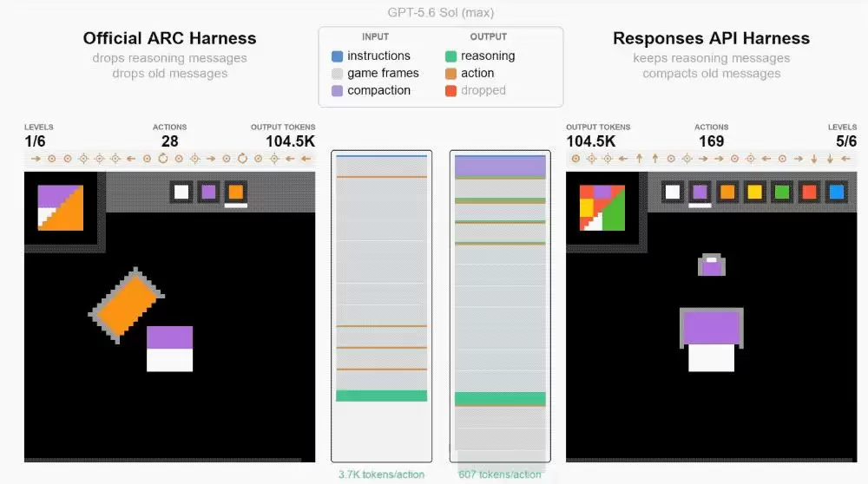The width and height of the screenshot is (868, 484).
Task: Click the small purple bucket in Responses API game
Action: 712,265
